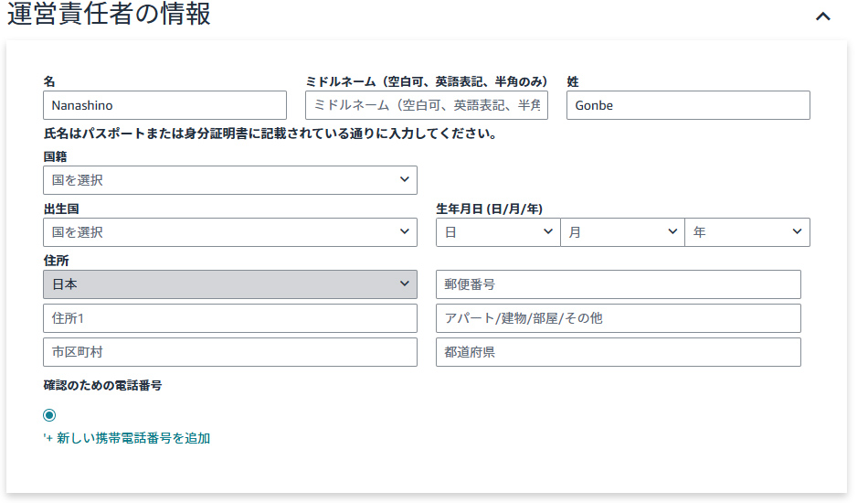The width and height of the screenshot is (868, 503).
Task: Select birth month from 月 dropdown
Action: (623, 232)
